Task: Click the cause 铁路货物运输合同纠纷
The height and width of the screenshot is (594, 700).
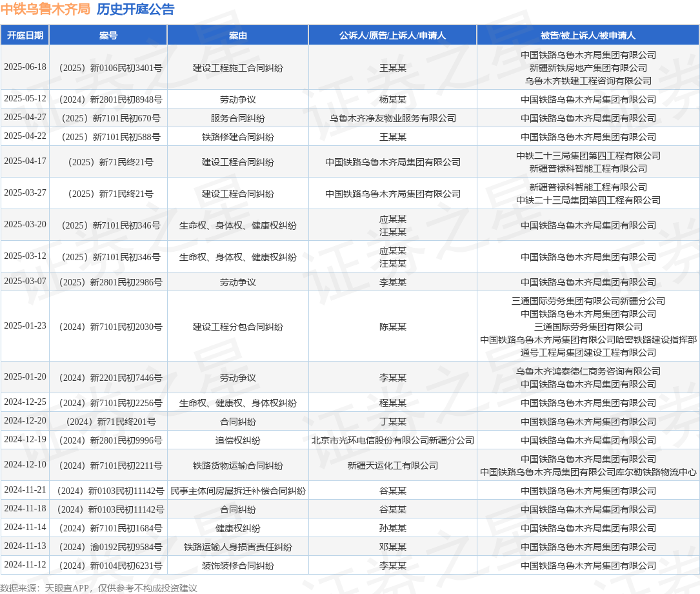Action: click(x=238, y=466)
